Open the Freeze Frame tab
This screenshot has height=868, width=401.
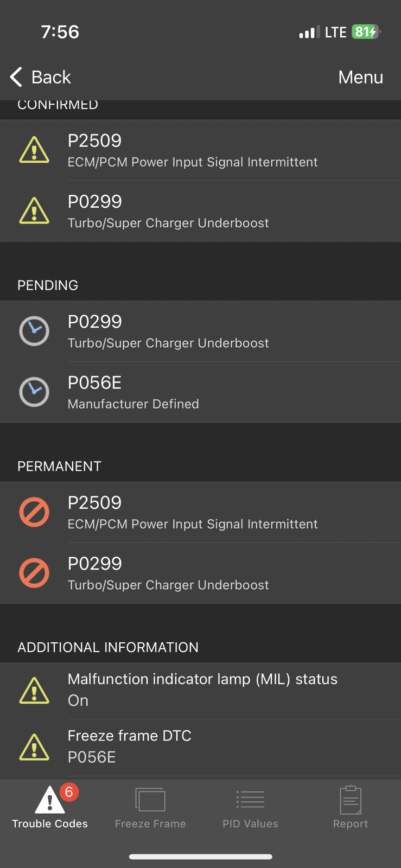coord(150,808)
